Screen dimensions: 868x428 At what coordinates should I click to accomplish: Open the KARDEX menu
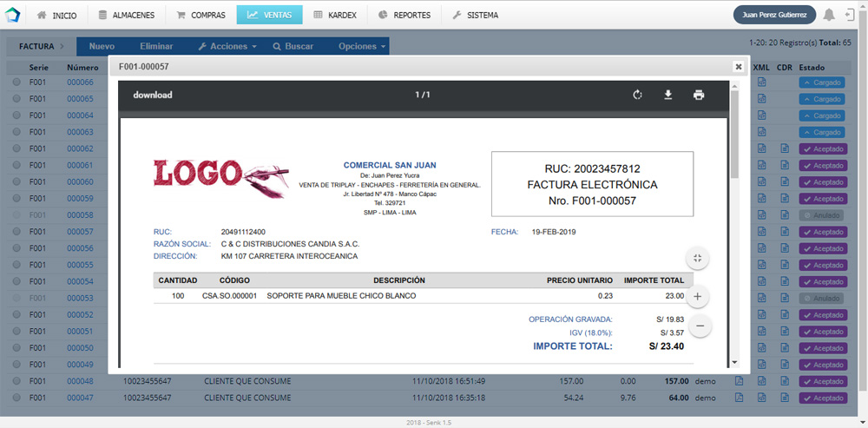[337, 15]
